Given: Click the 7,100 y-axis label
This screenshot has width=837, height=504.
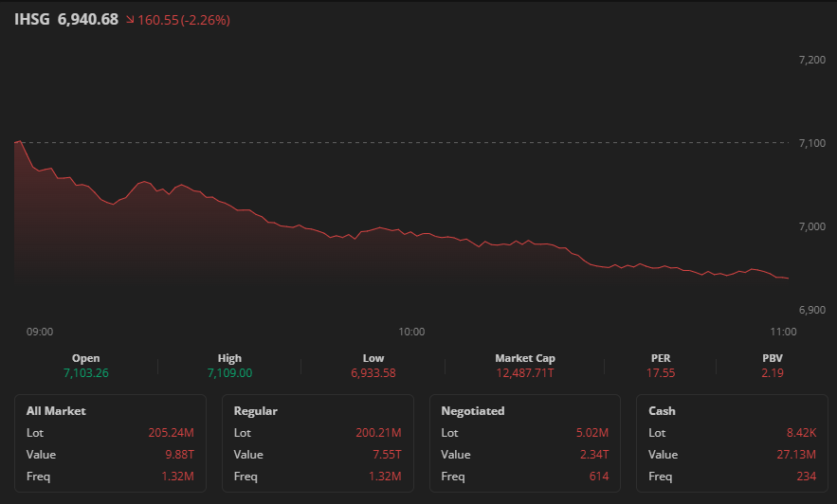Looking at the screenshot, I should point(812,143).
